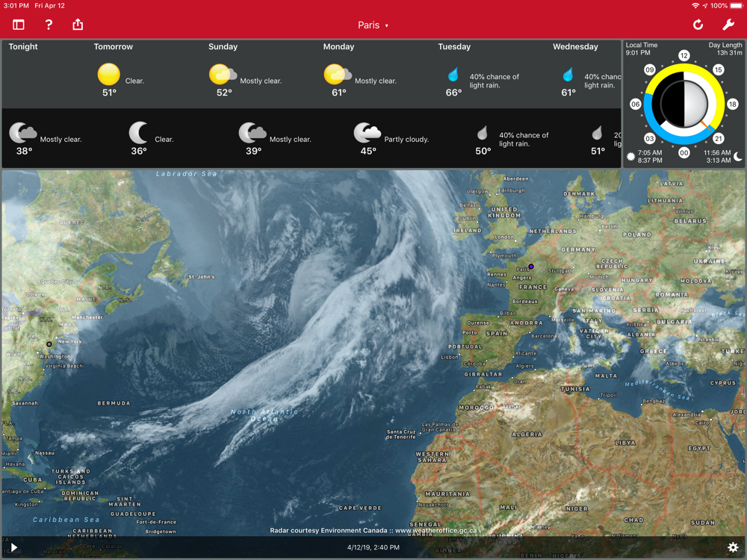
Task: Click the 11:56 AM moonrise time
Action: tap(717, 152)
